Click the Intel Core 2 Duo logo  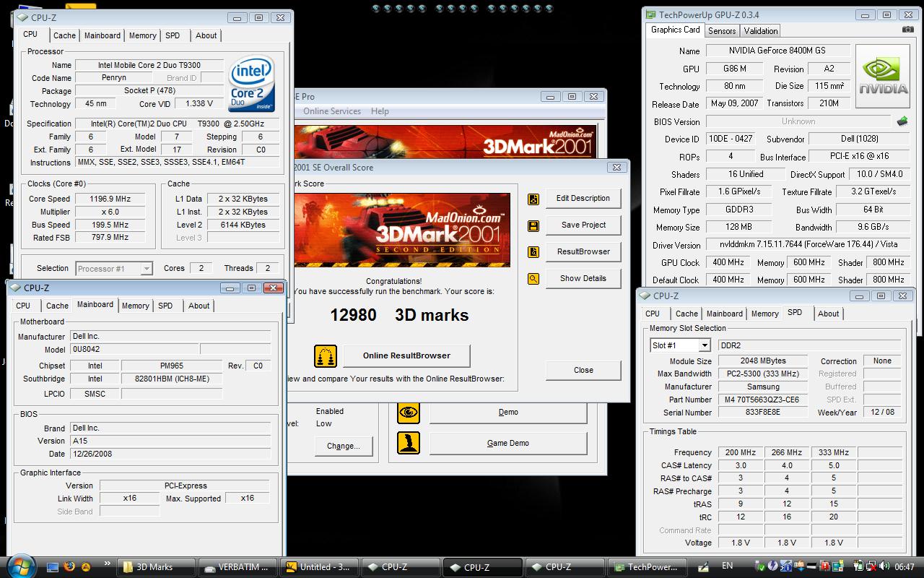252,84
